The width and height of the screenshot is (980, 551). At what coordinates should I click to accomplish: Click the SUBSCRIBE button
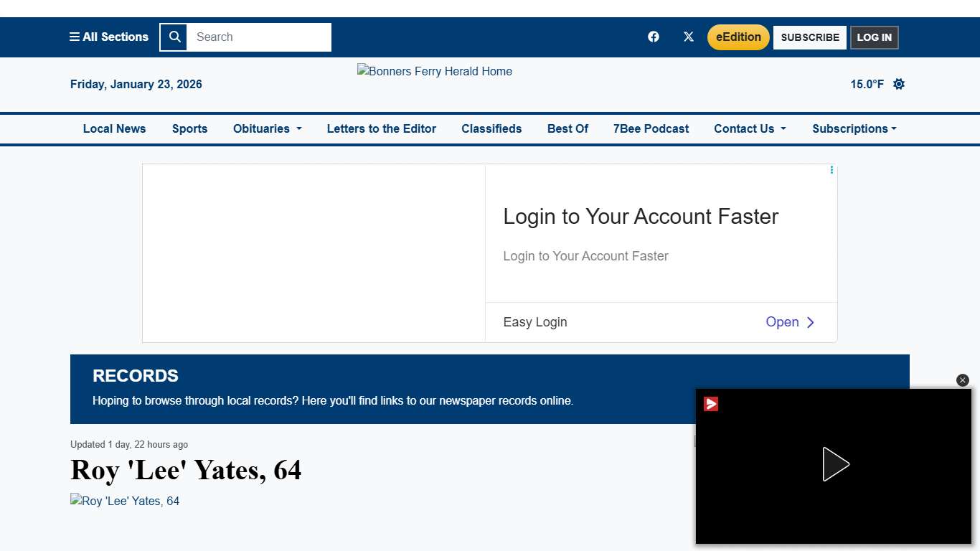[810, 37]
